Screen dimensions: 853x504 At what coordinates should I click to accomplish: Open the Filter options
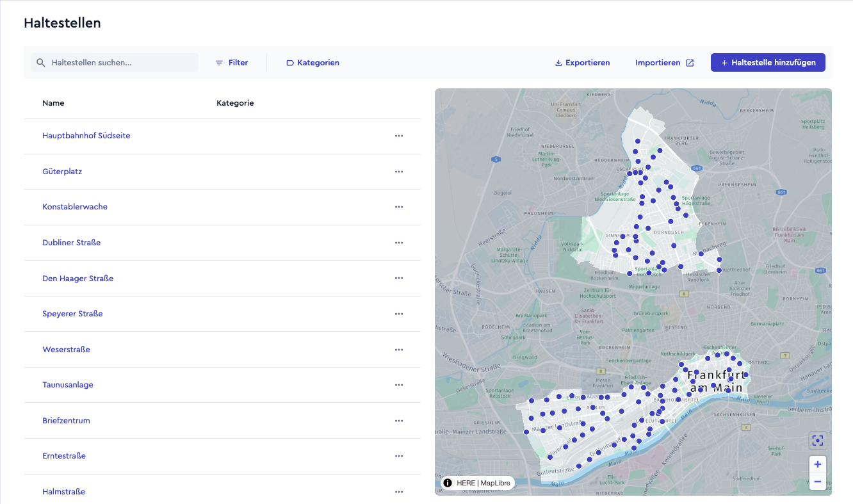tap(232, 63)
